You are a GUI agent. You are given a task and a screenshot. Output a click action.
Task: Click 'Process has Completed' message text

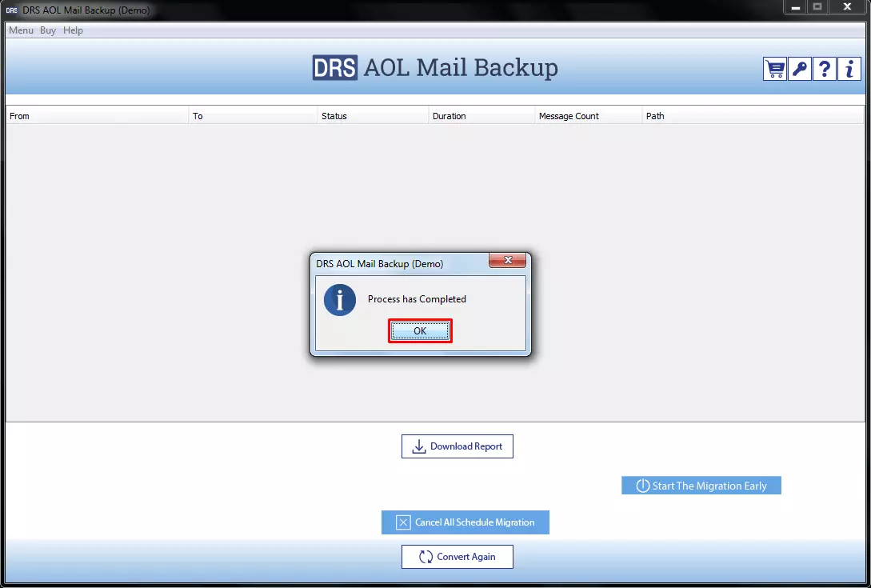pyautogui.click(x=417, y=299)
